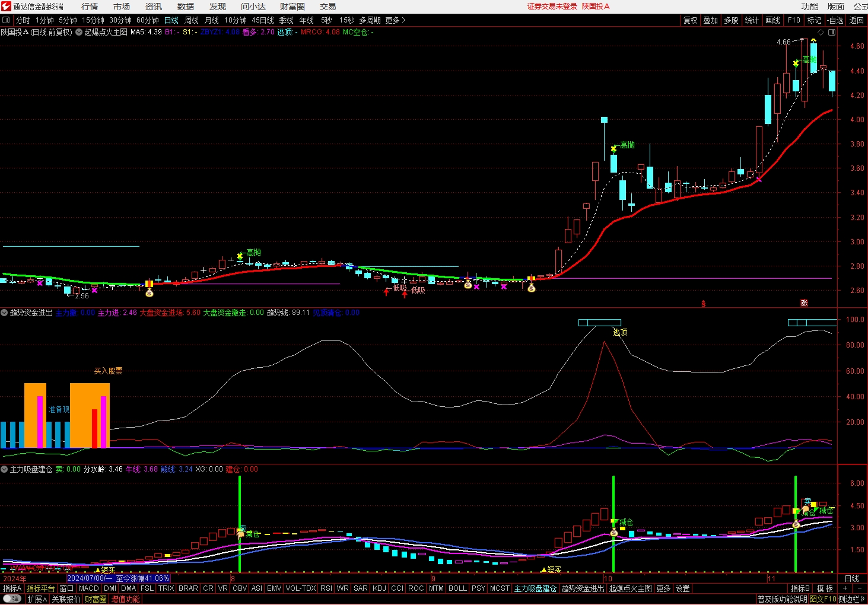
Task: Click 复权 button in chart toolbar
Action: click(691, 20)
